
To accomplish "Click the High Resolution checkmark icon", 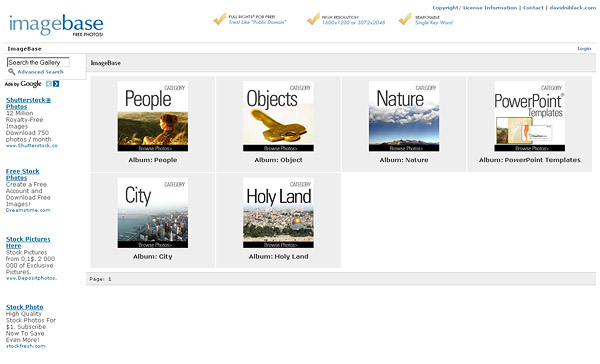I will click(313, 19).
